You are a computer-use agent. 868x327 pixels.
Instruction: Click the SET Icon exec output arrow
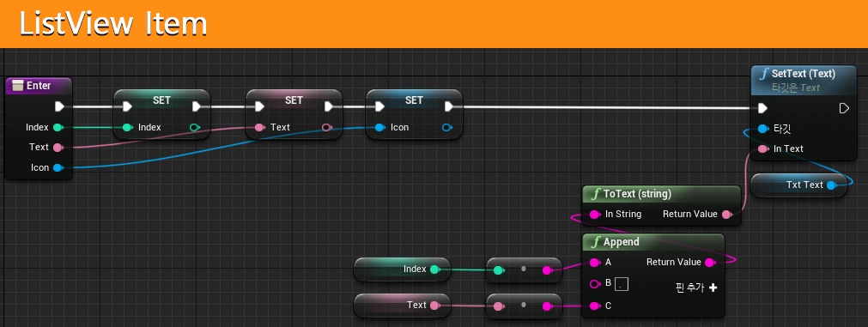click(449, 106)
